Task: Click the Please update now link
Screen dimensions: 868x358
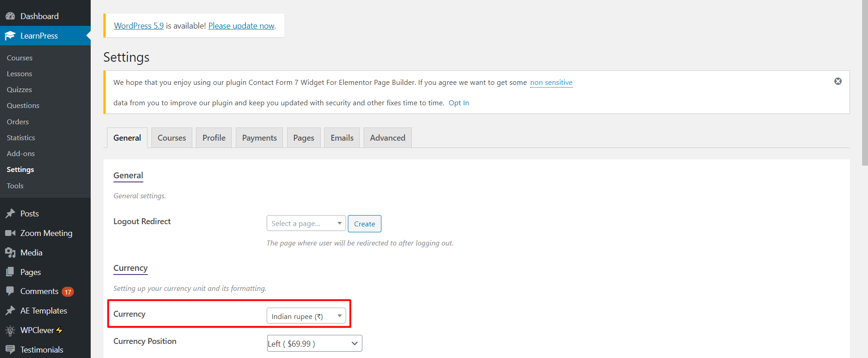Action: pos(241,26)
